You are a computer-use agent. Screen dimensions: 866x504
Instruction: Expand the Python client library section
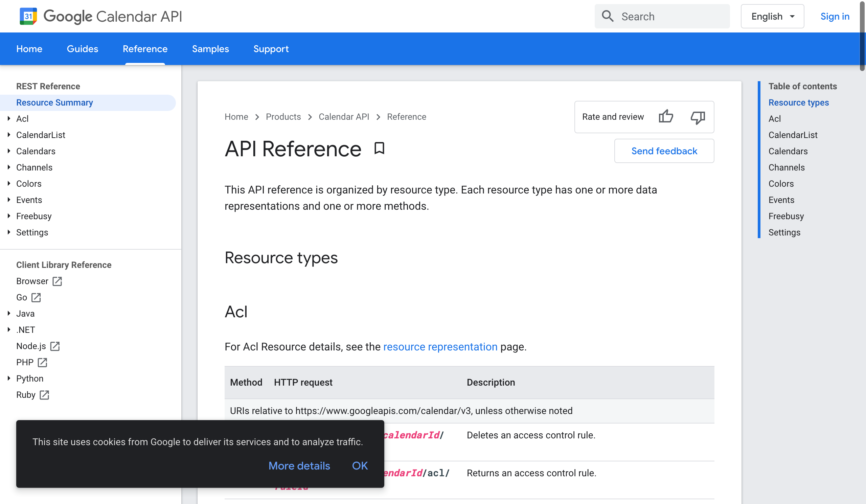[9, 379]
